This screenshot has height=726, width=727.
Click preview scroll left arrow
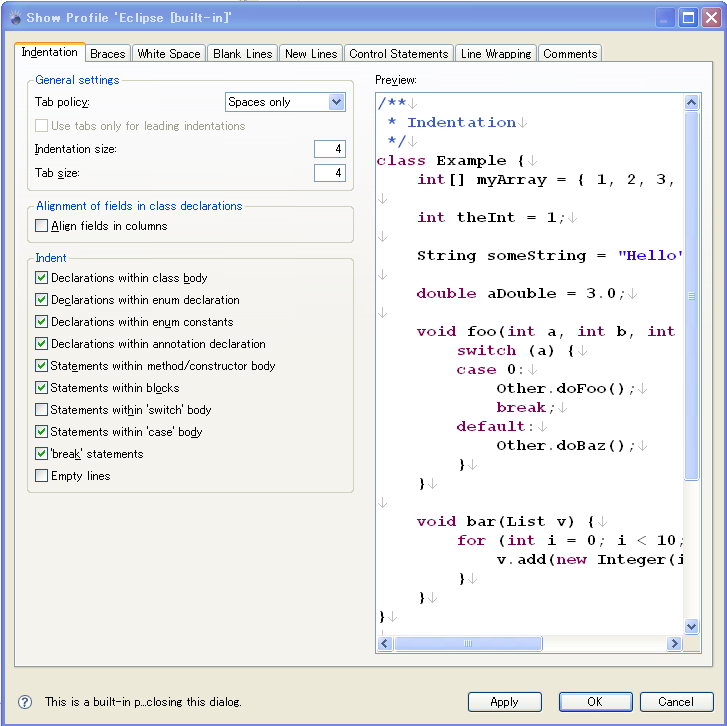[x=385, y=643]
